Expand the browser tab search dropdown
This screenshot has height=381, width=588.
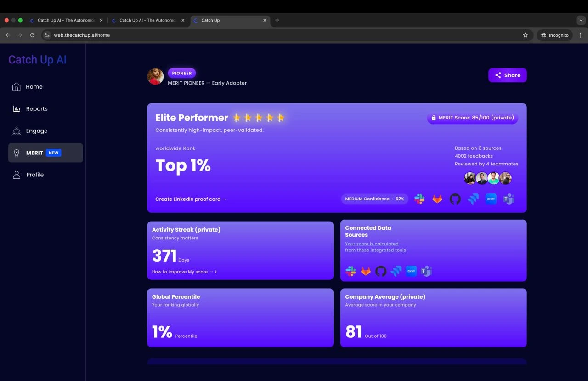(581, 20)
